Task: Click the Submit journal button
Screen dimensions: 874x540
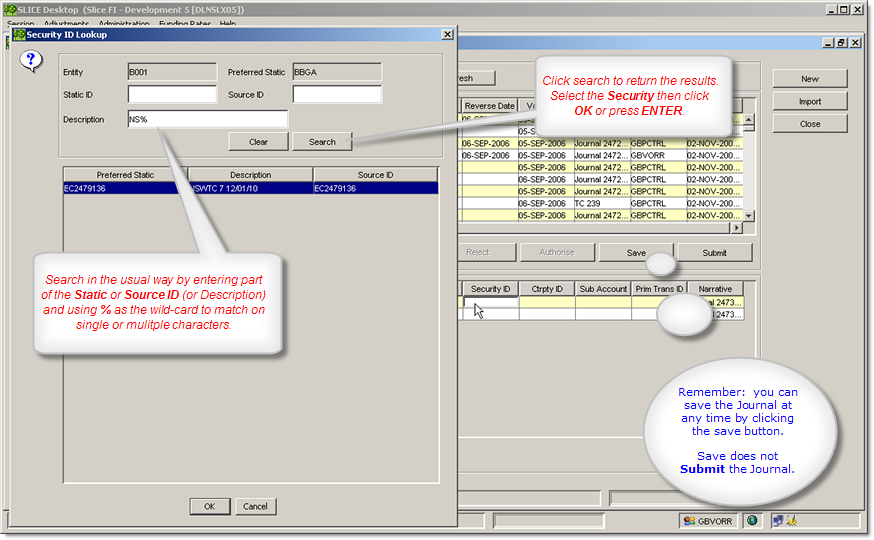Action: pyautogui.click(x=714, y=253)
